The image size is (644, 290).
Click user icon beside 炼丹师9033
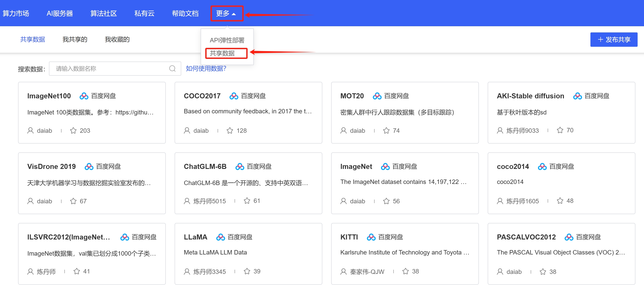[x=500, y=131]
